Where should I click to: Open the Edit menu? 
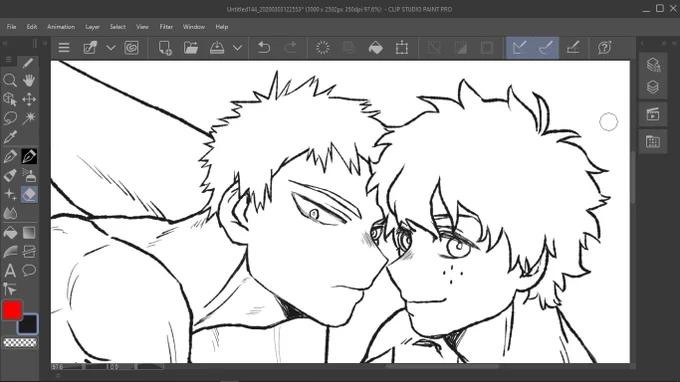click(x=32, y=27)
